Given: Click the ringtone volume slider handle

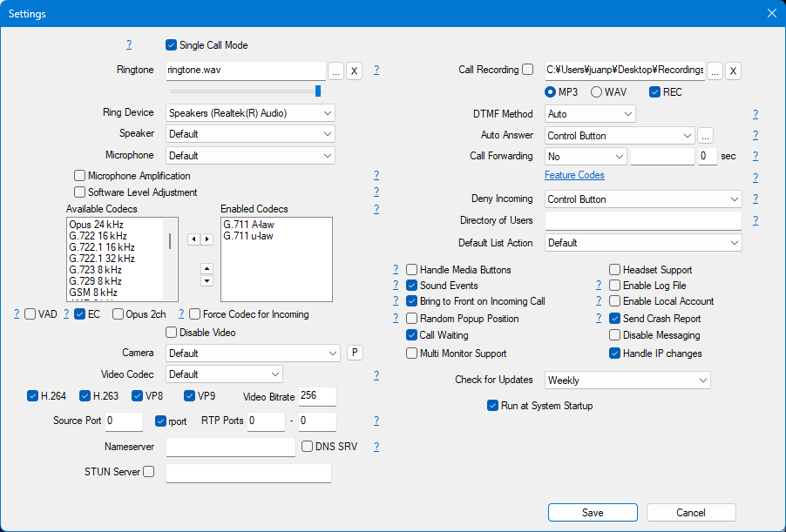Looking at the screenshot, I should tap(318, 91).
